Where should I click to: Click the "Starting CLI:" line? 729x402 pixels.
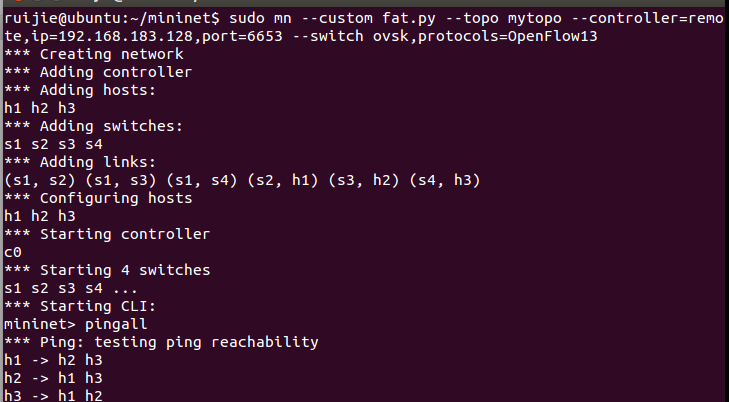click(x=80, y=307)
